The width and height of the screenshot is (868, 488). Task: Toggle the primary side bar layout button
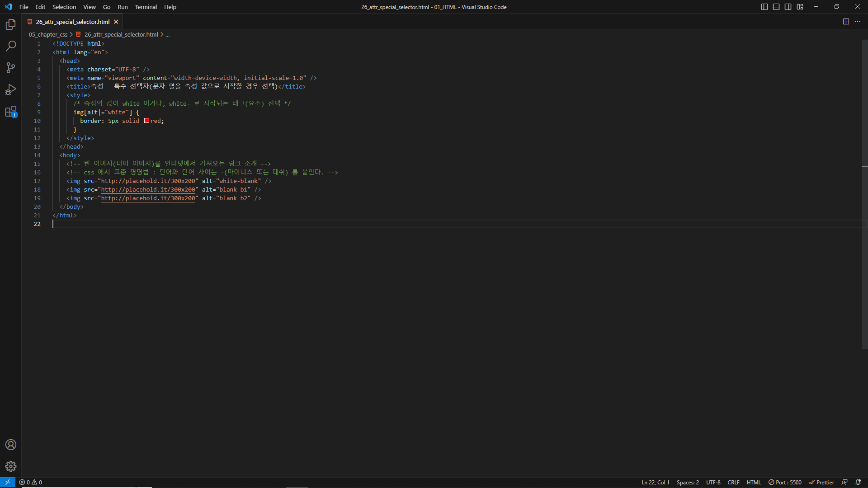[x=764, y=7]
